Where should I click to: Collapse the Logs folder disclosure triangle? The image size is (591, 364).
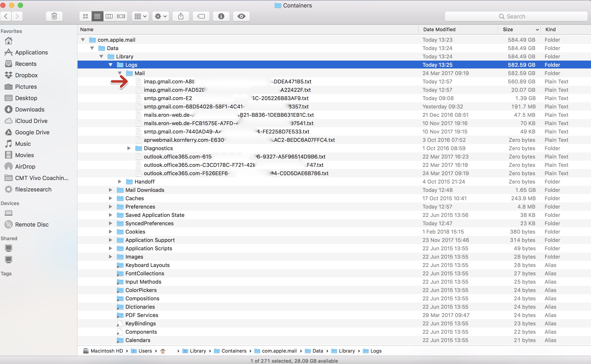[111, 65]
